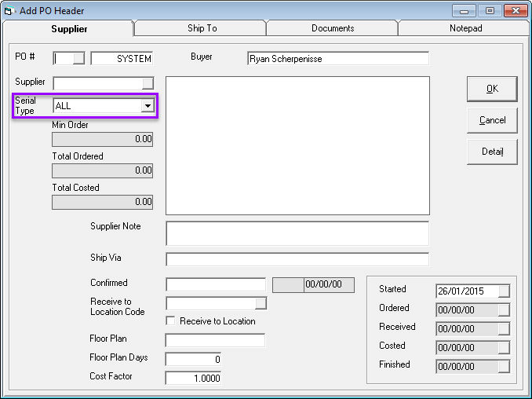The width and height of the screenshot is (532, 399).
Task: Select the Notepad tab
Action: click(x=465, y=28)
